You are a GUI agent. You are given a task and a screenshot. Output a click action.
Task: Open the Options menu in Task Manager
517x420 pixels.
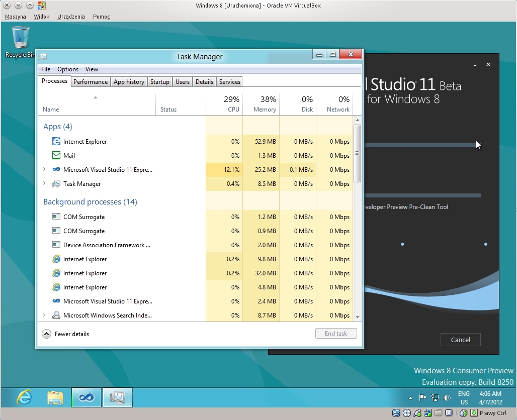68,69
